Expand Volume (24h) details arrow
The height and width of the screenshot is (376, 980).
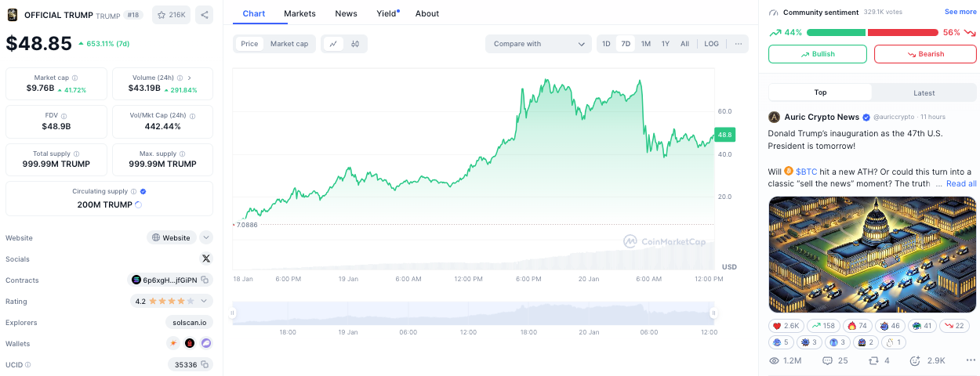189,78
